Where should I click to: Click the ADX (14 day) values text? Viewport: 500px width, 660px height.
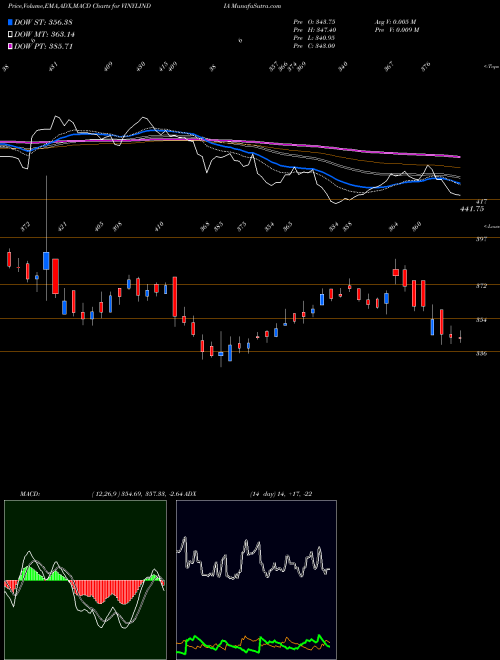click(x=281, y=494)
